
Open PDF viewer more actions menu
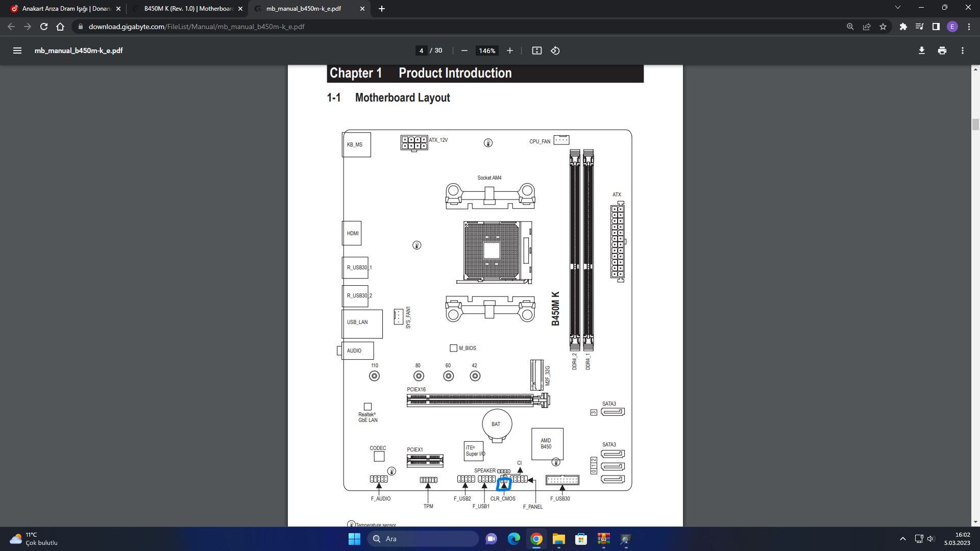[962, 51]
